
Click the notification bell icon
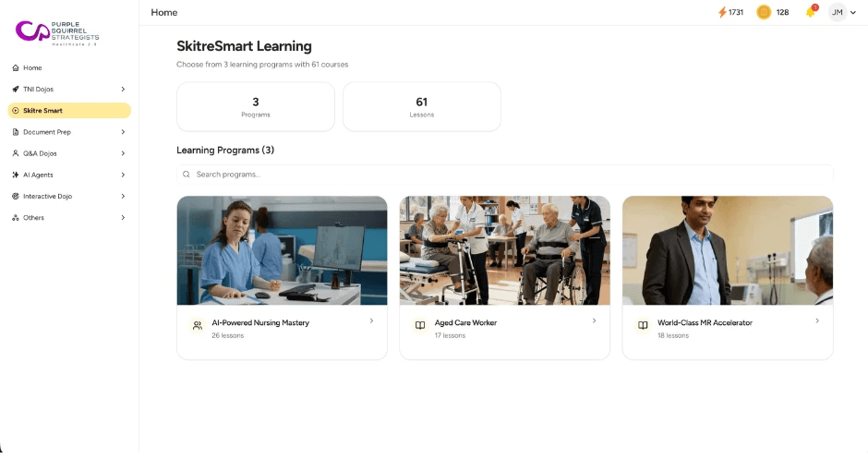click(811, 12)
